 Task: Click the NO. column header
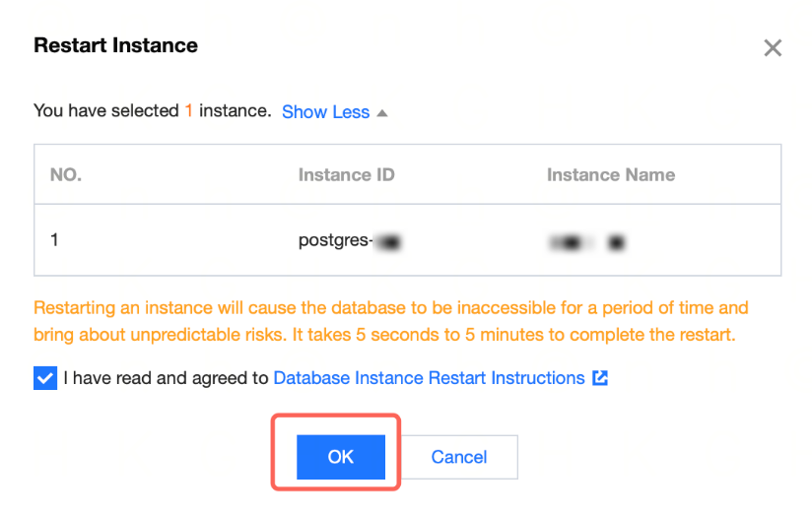66,175
